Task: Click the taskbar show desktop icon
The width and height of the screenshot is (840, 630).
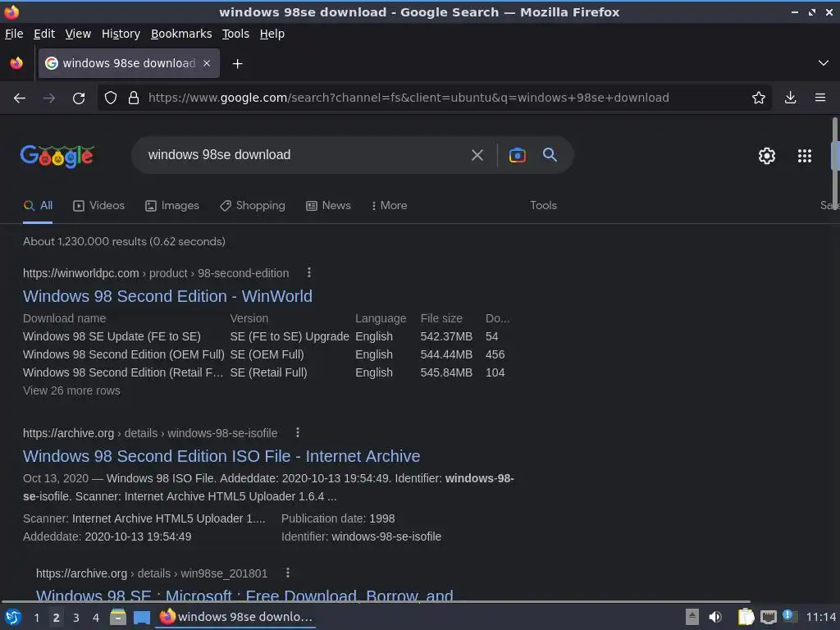Action: tap(141, 618)
